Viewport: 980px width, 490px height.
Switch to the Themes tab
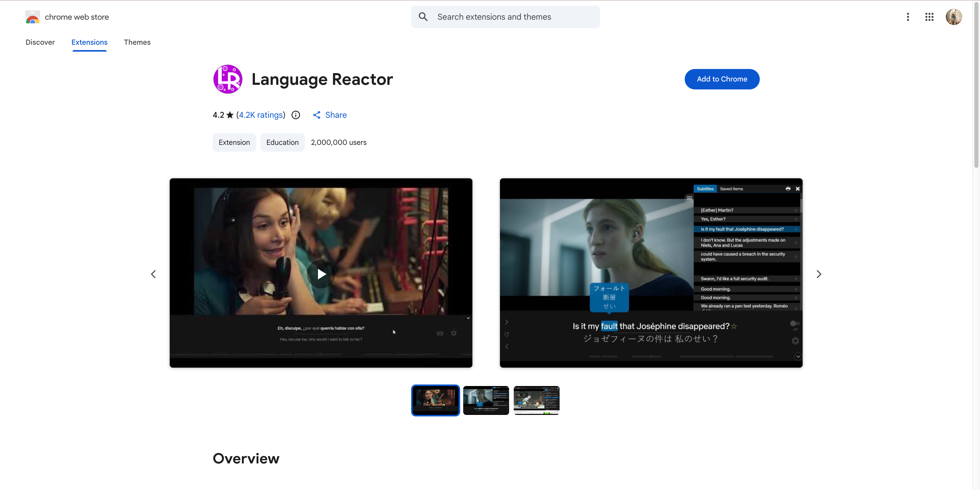137,42
